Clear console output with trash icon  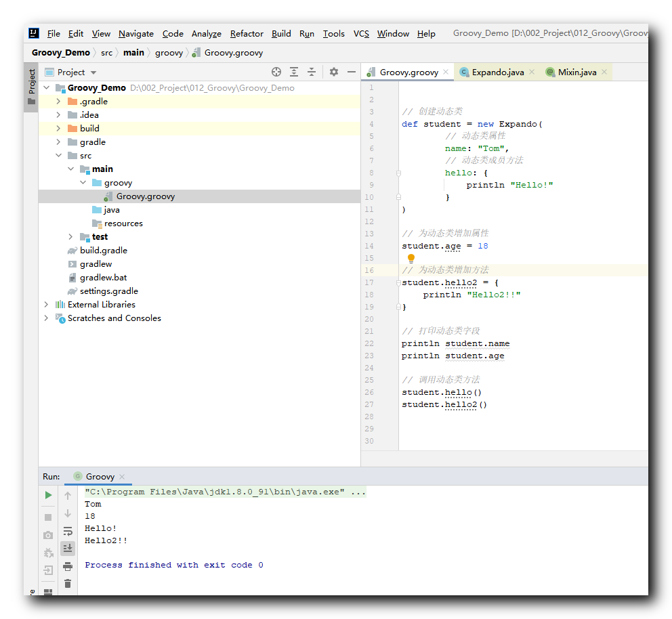pyautogui.click(x=68, y=584)
